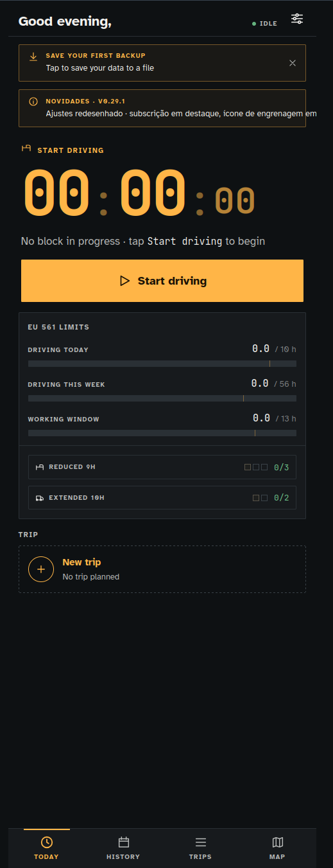Tap the download backup icon
Screen dimensions: 333x868
(x=33, y=57)
